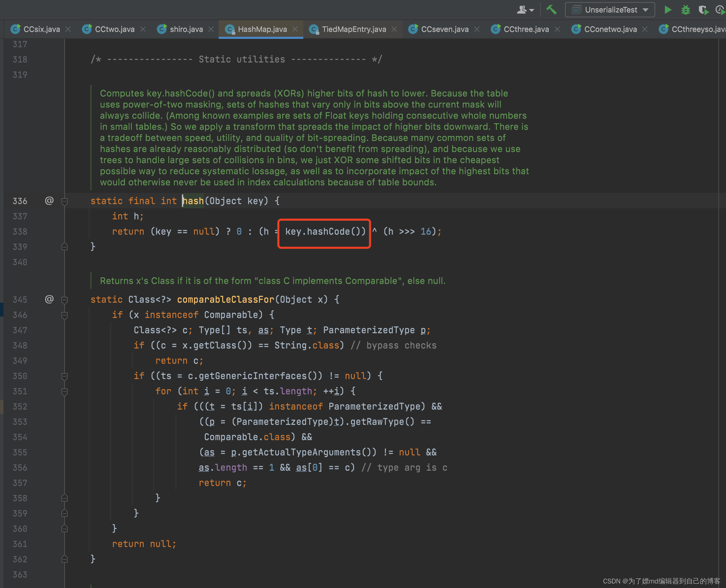Close the CCseven.java tab
This screenshot has width=726, height=588.
pos(477,29)
